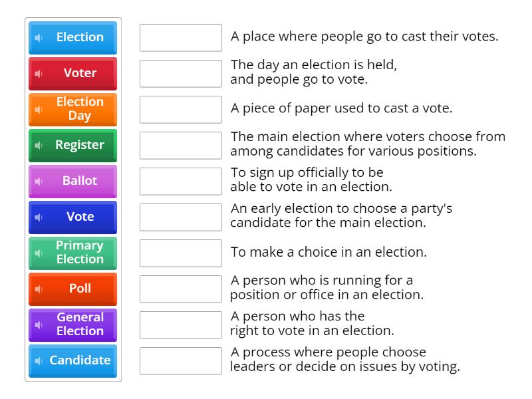The width and height of the screenshot is (532, 399).
Task: Select the Ballot word tile
Action: pos(80,181)
